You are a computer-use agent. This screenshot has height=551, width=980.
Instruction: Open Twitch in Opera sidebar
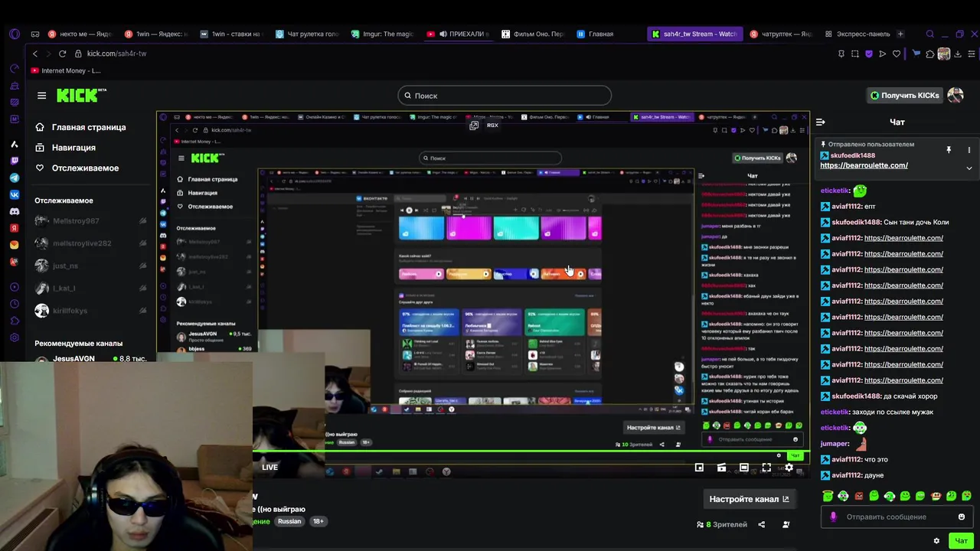point(14,161)
